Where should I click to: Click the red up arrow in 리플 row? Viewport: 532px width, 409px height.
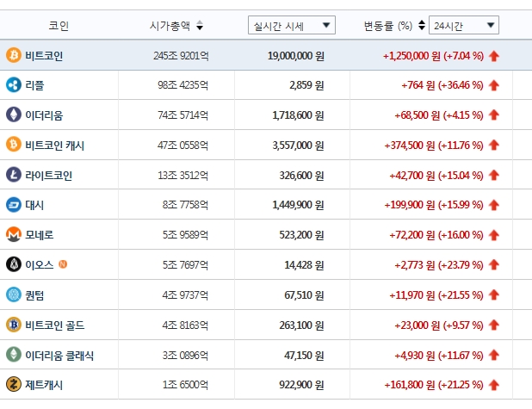coord(494,85)
